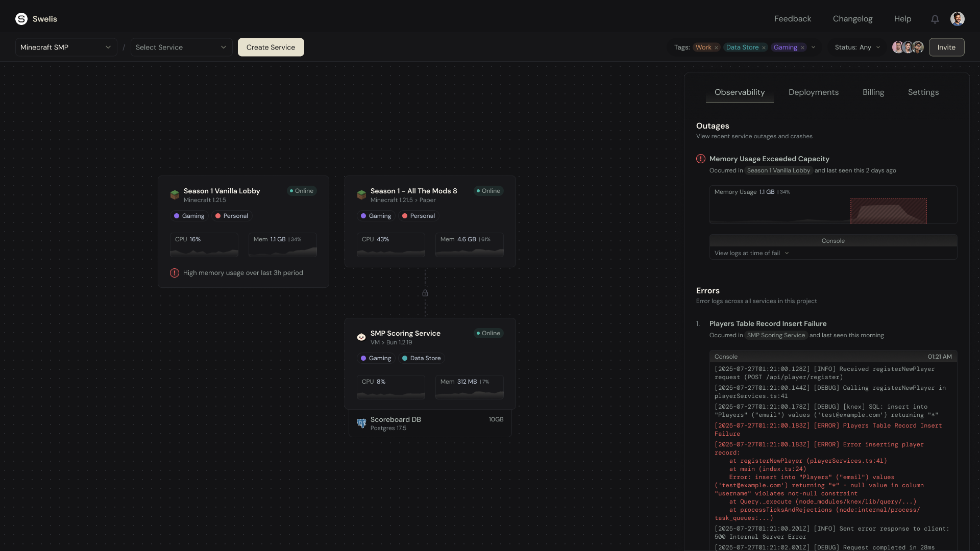Open the Status Any filter dropdown
Viewport: 980px width, 551px height.
857,47
